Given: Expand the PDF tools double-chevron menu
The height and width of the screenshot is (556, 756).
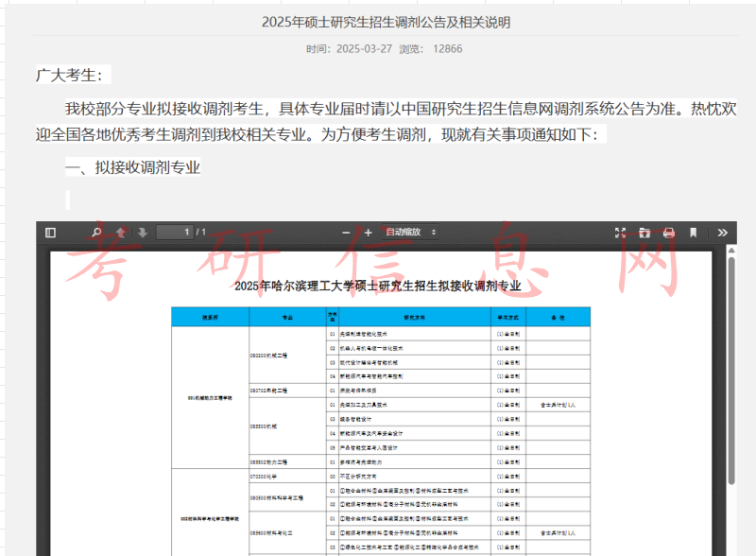Looking at the screenshot, I should click(723, 233).
